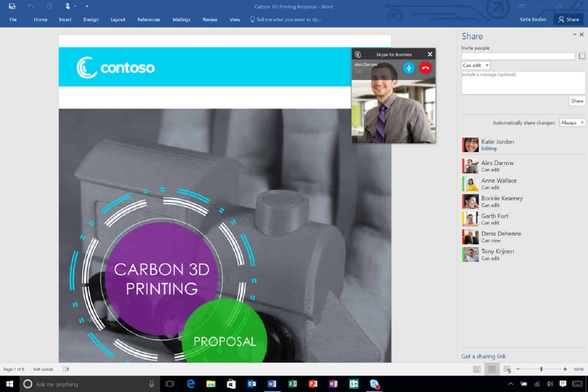Switch to Print Layout view
The width and height of the screenshot is (588, 392).
(x=492, y=369)
